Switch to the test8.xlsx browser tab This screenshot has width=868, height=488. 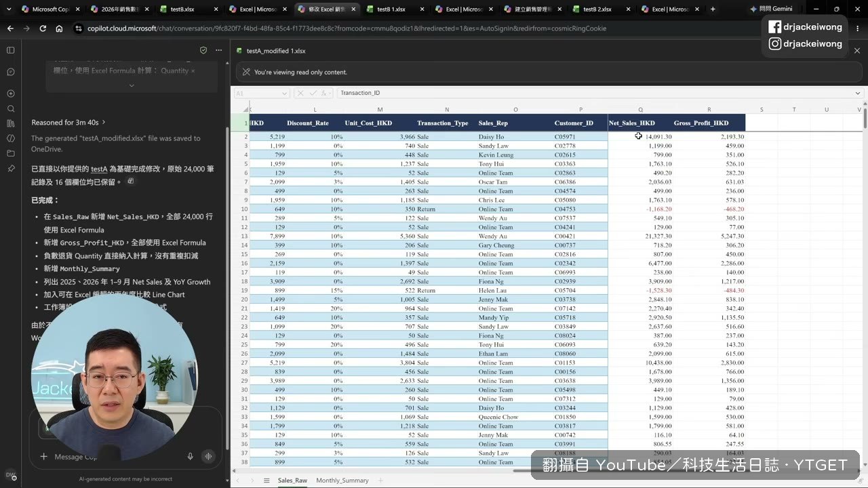tap(182, 9)
